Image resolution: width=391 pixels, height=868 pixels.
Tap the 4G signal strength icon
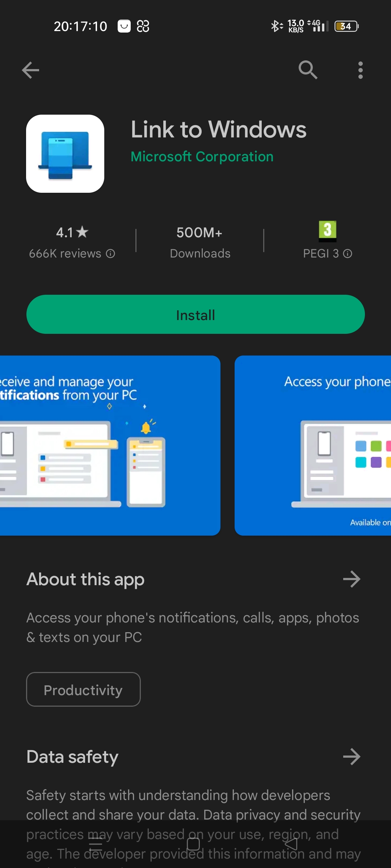[x=318, y=26]
